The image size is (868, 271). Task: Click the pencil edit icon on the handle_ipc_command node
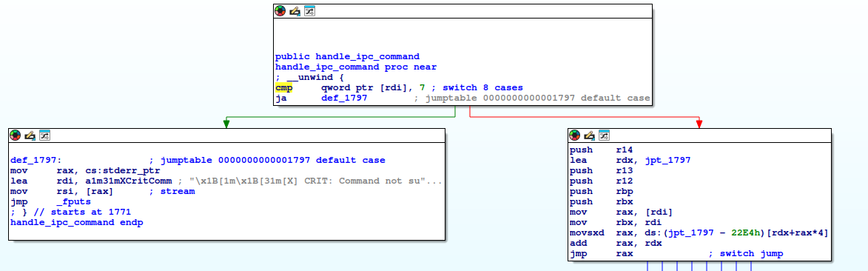[x=295, y=10]
